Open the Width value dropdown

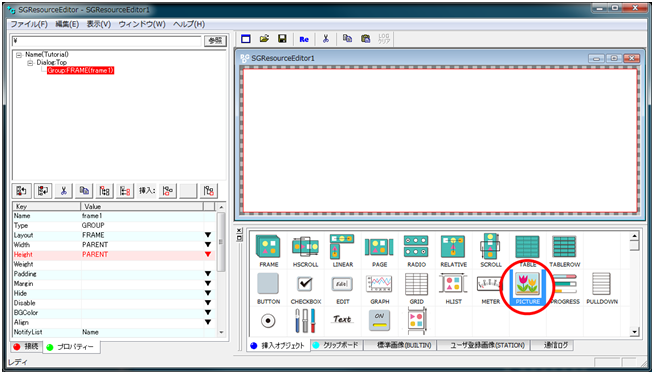click(208, 245)
